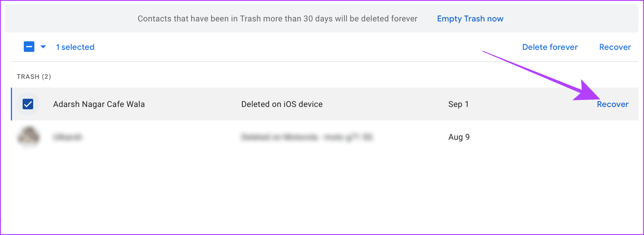Open the selection options dropdown arrow
Screen dimensions: 644x235
tap(43, 47)
